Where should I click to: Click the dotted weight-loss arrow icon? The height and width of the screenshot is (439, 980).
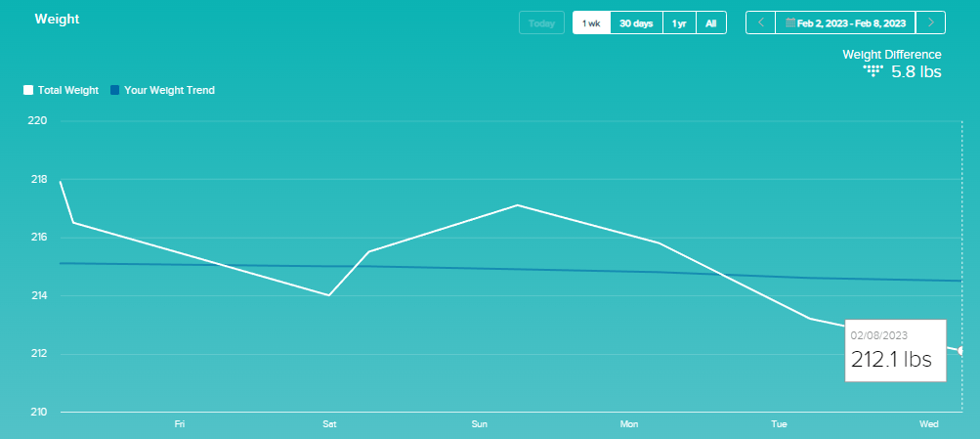point(873,71)
